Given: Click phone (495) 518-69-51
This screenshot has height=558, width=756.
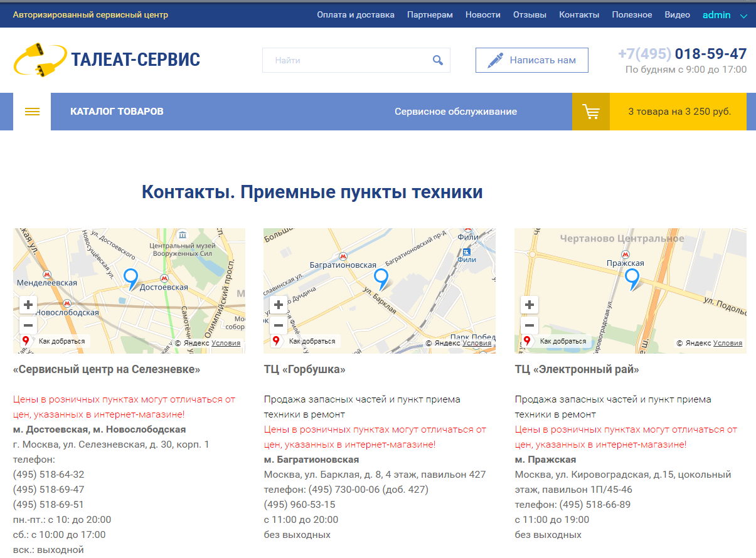Looking at the screenshot, I should 48,505.
